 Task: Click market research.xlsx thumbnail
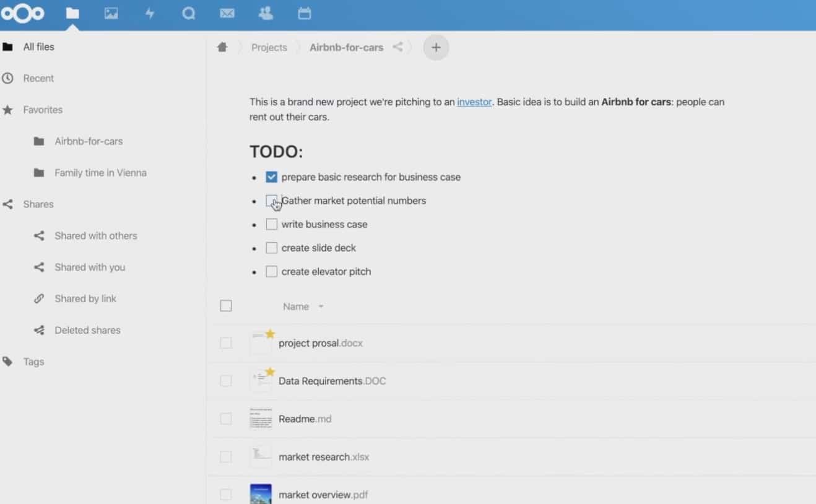(x=261, y=456)
